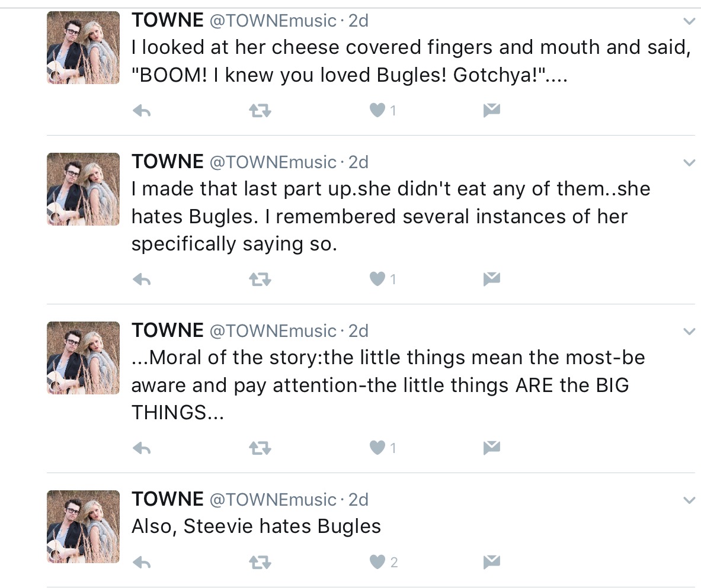The height and width of the screenshot is (588, 701).
Task: Message the "she hates Bugles" tweet via envelope icon
Action: pos(492,278)
